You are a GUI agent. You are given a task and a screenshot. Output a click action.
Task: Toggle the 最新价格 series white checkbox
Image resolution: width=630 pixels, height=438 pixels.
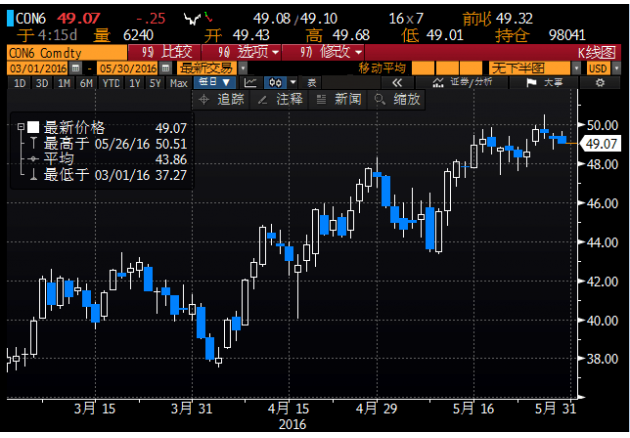tap(33, 127)
